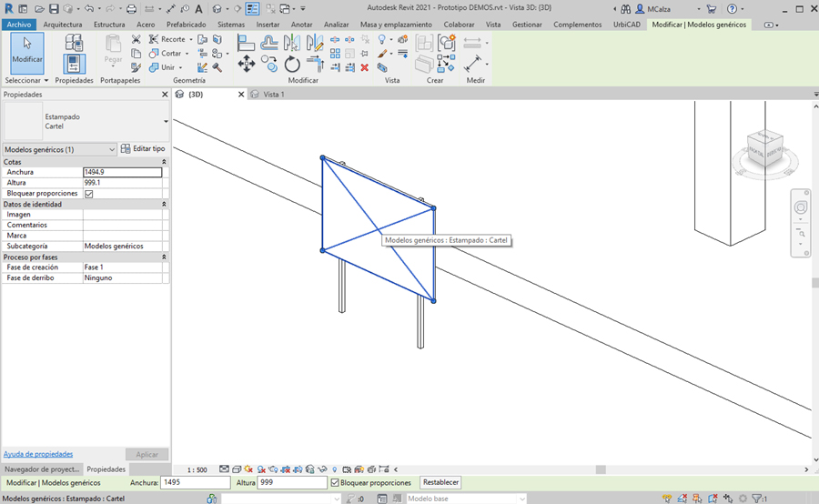Viewport: 819px width, 504px height.
Task: Open the Arquitectura ribbon tab
Action: click(62, 25)
